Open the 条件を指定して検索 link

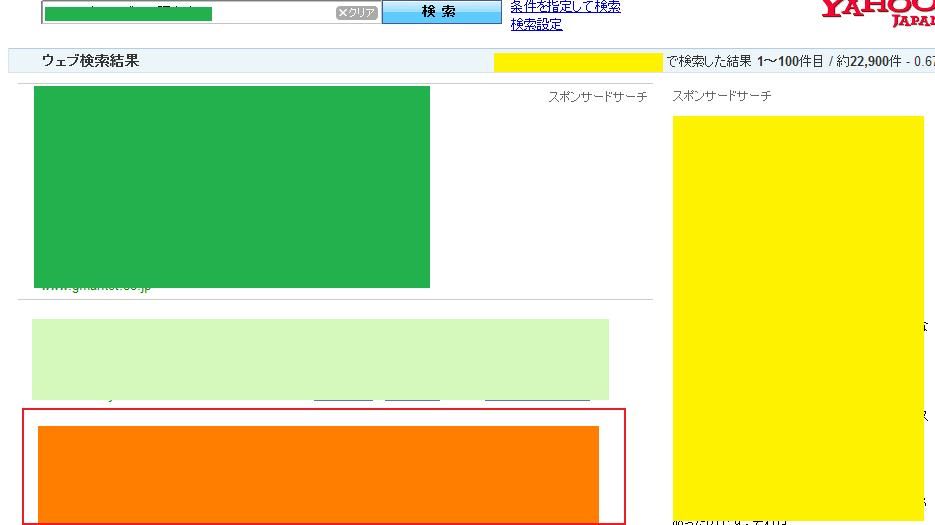(x=565, y=7)
